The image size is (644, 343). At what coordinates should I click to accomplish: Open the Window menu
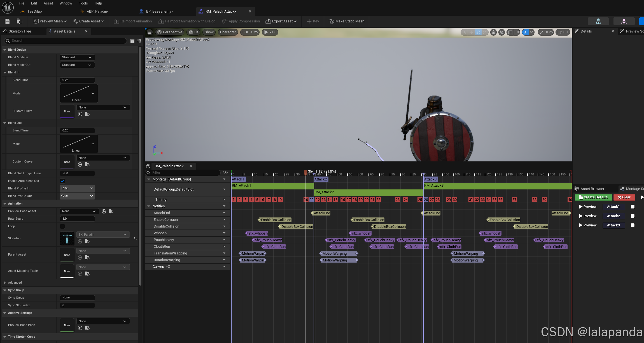pos(66,3)
